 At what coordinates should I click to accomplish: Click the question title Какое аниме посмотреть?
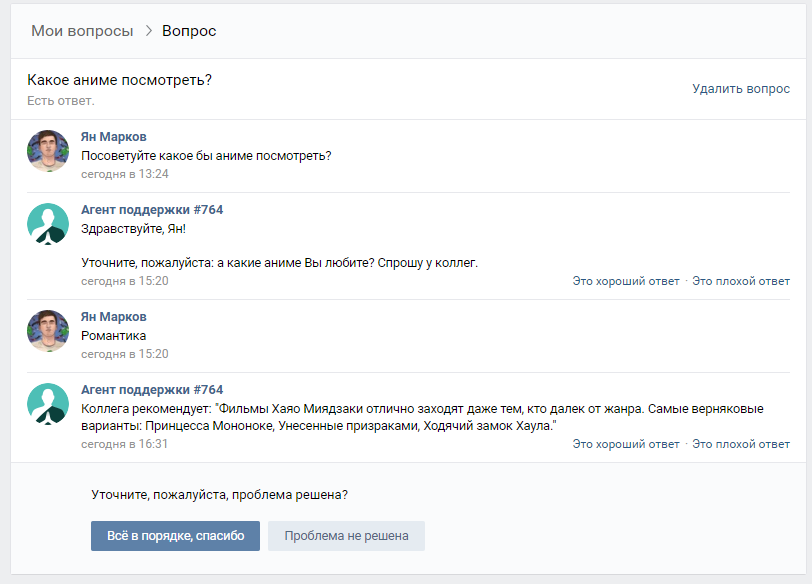tap(120, 80)
